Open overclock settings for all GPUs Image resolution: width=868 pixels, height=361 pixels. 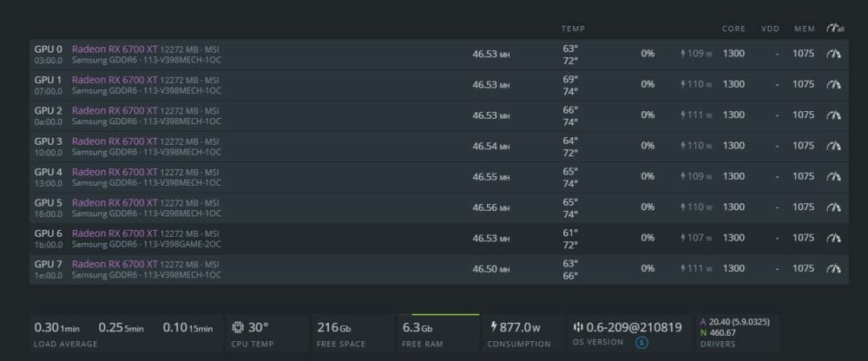pos(835,29)
